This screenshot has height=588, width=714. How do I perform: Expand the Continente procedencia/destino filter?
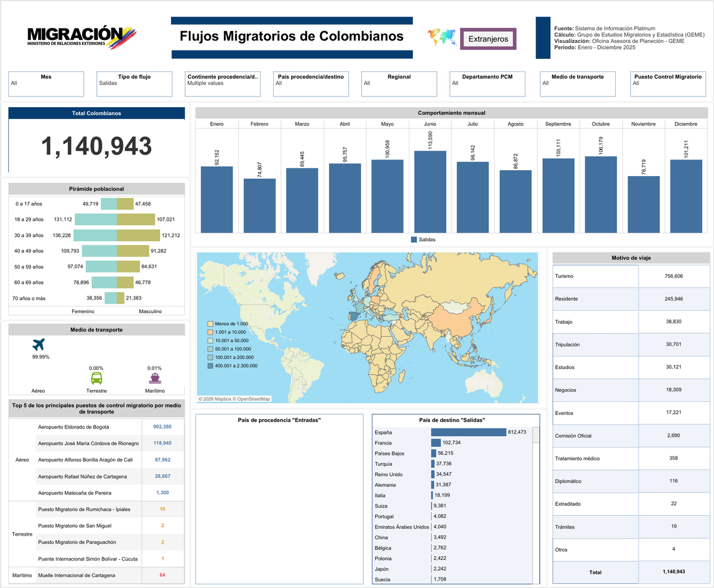(x=223, y=84)
